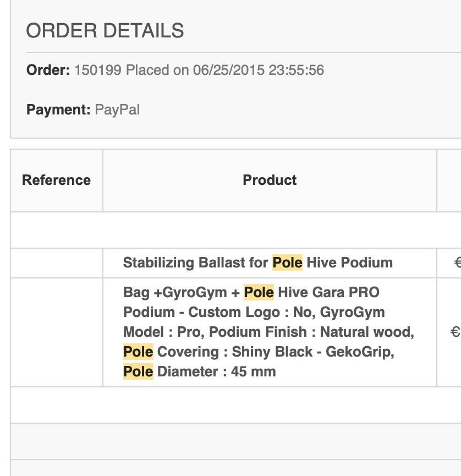
Task: Click the euro symbol in Bag +GyroGym row
Action: (x=455, y=332)
